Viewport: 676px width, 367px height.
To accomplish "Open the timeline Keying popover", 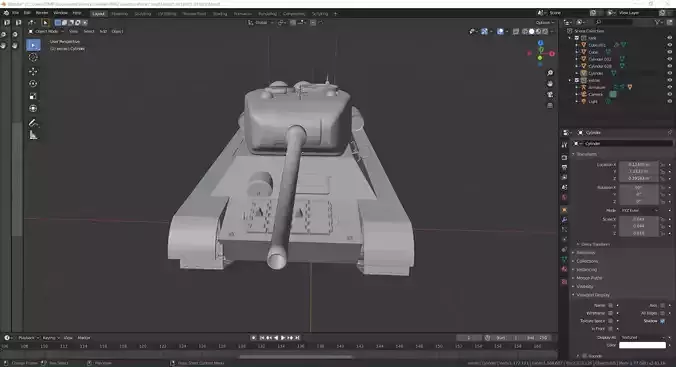I will (50, 338).
